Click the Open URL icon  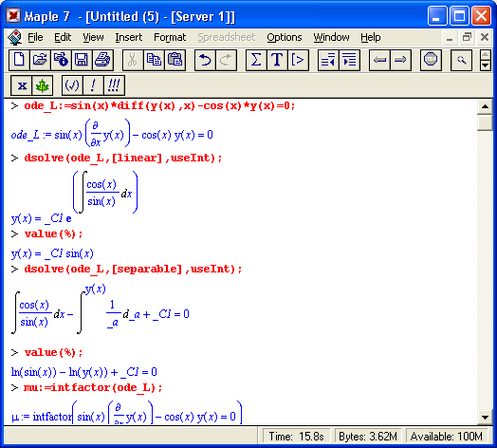pos(61,60)
